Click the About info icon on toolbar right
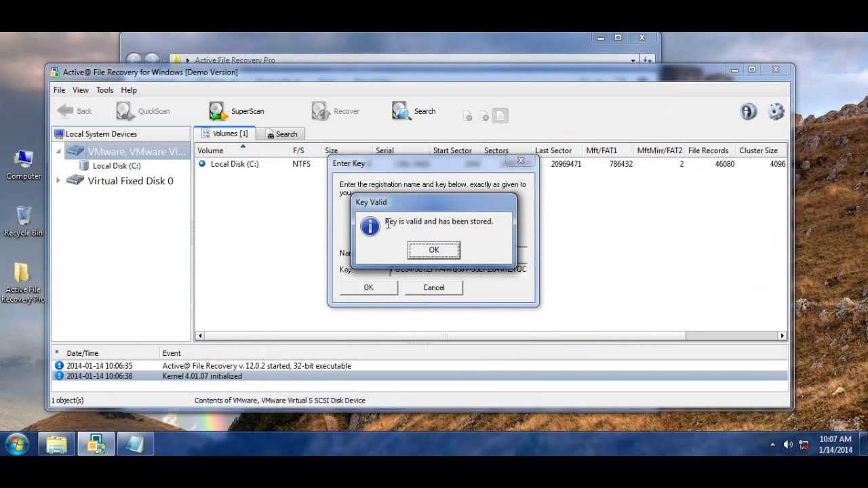The image size is (868, 488). (x=749, y=112)
